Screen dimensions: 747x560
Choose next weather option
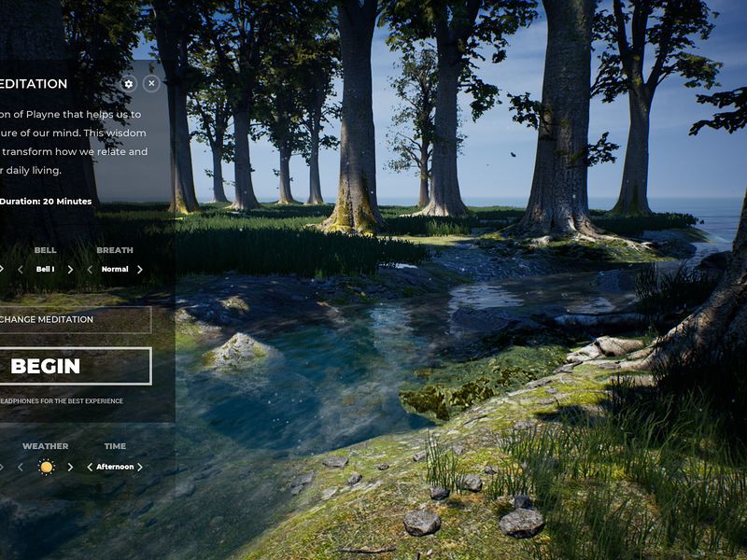tap(70, 468)
